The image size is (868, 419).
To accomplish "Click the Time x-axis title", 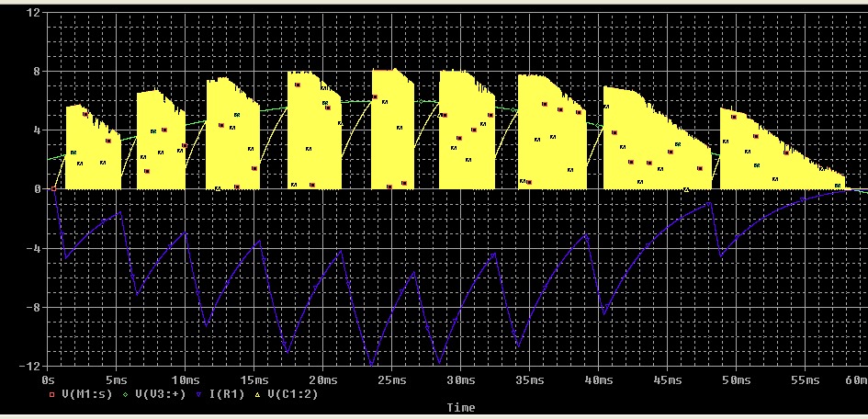I will click(x=461, y=406).
